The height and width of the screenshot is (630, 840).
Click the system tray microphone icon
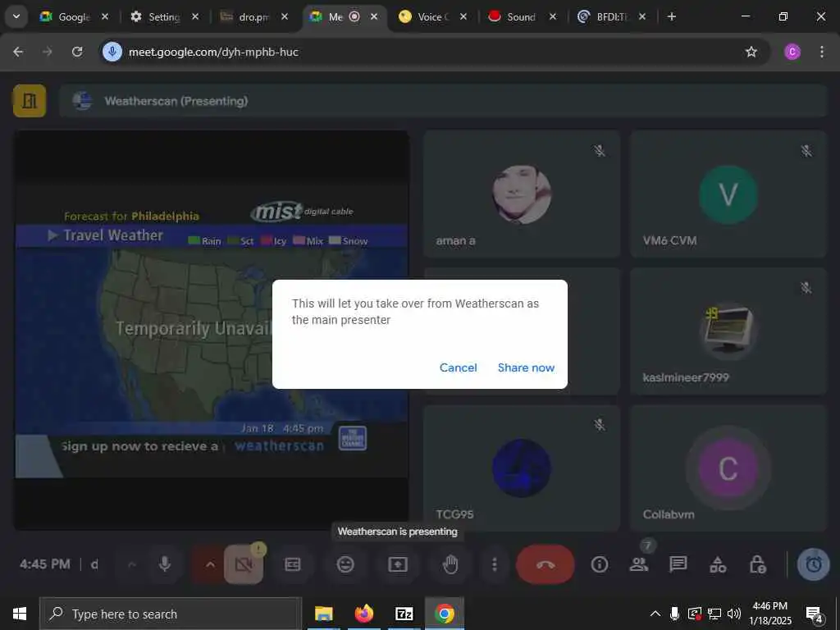674,614
